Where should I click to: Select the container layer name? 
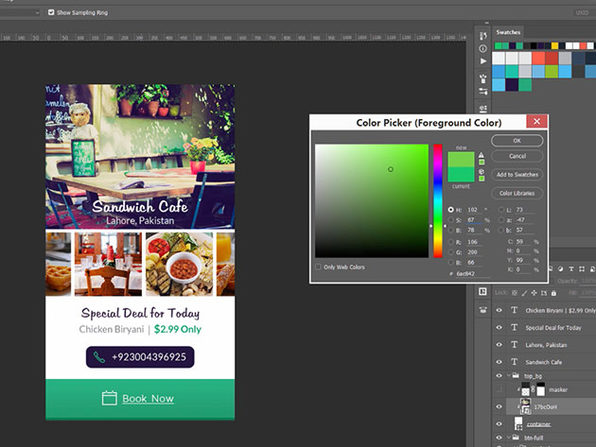538,424
